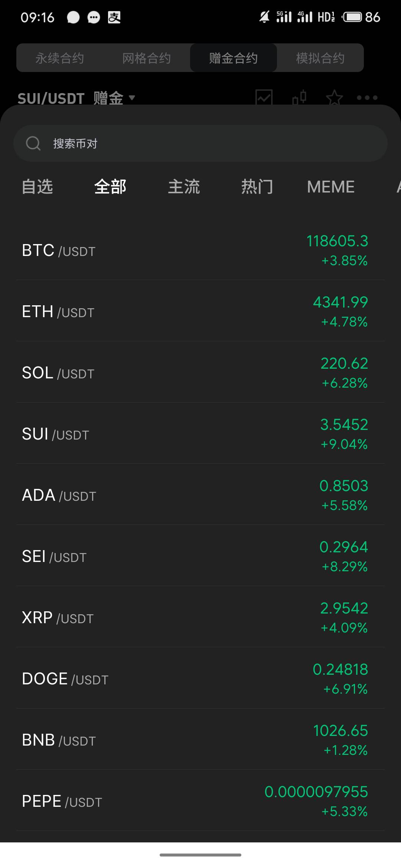401x868 pixels.
Task: Select the 赠金合约 tab
Action: (x=233, y=58)
